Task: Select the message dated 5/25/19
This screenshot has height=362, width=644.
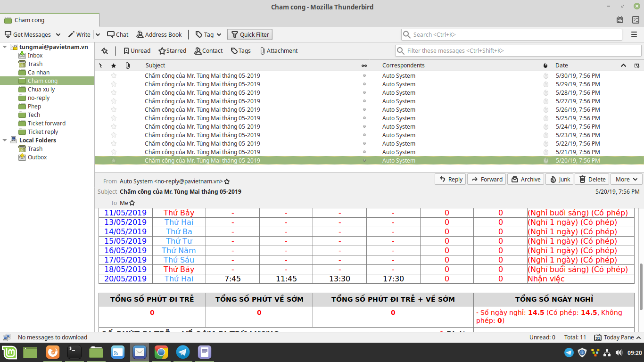Action: pos(369,118)
